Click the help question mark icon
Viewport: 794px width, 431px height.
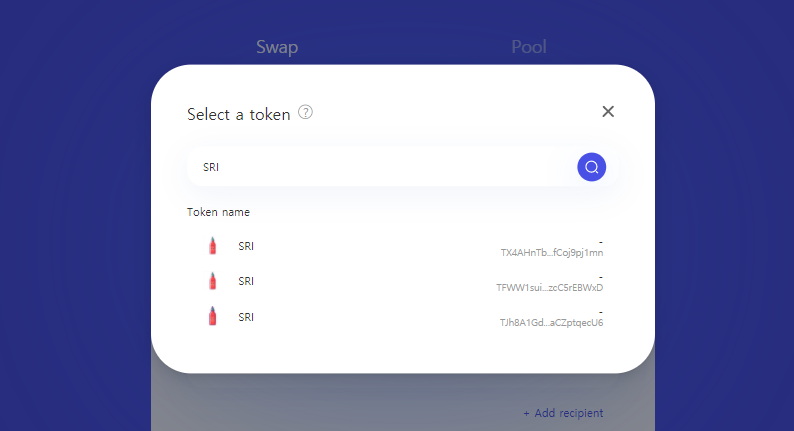click(x=306, y=113)
